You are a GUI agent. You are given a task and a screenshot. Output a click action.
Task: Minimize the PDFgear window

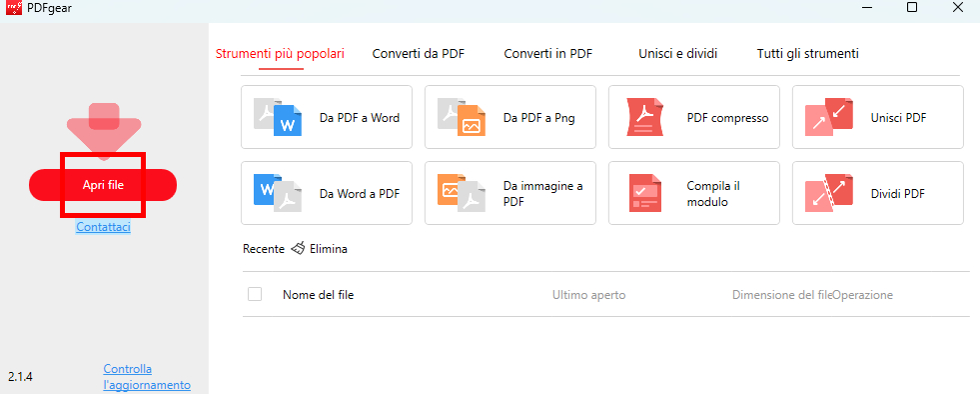coord(866,8)
